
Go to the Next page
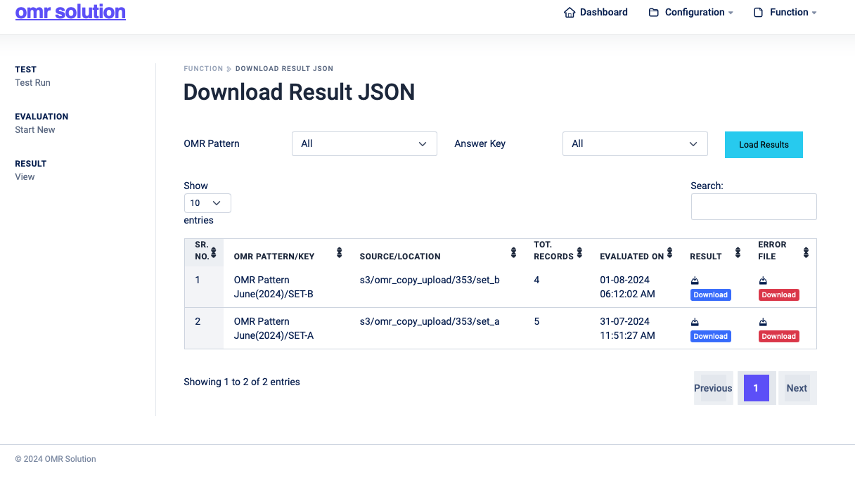[x=797, y=388]
